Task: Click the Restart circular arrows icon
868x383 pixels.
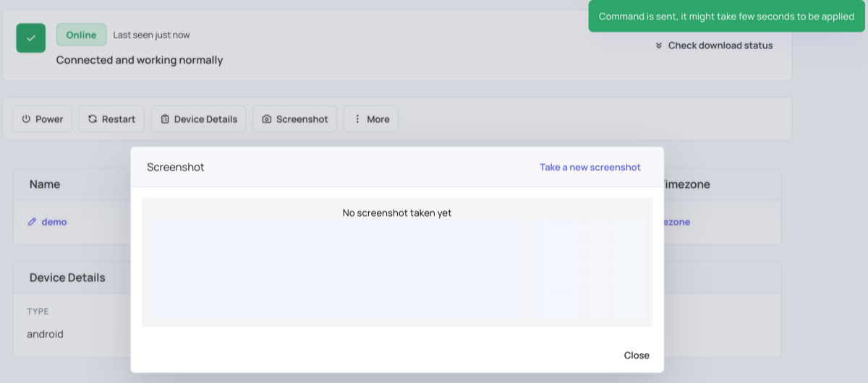Action: [93, 119]
